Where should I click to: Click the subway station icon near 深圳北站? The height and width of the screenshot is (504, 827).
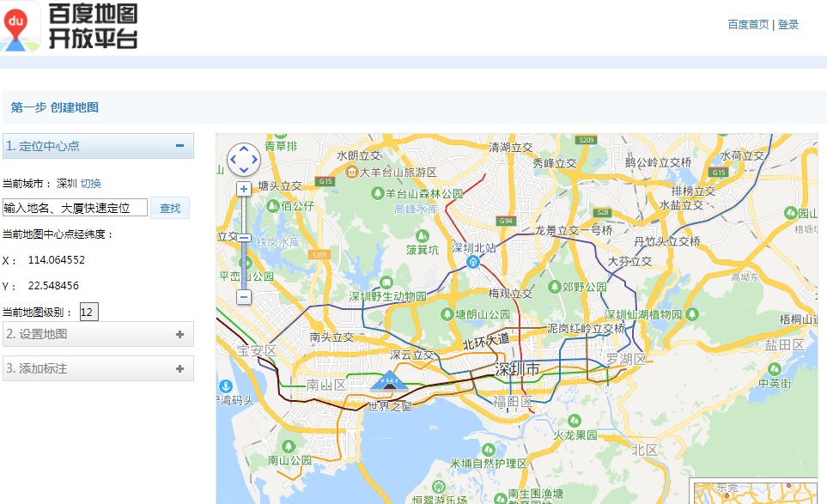pos(472,262)
